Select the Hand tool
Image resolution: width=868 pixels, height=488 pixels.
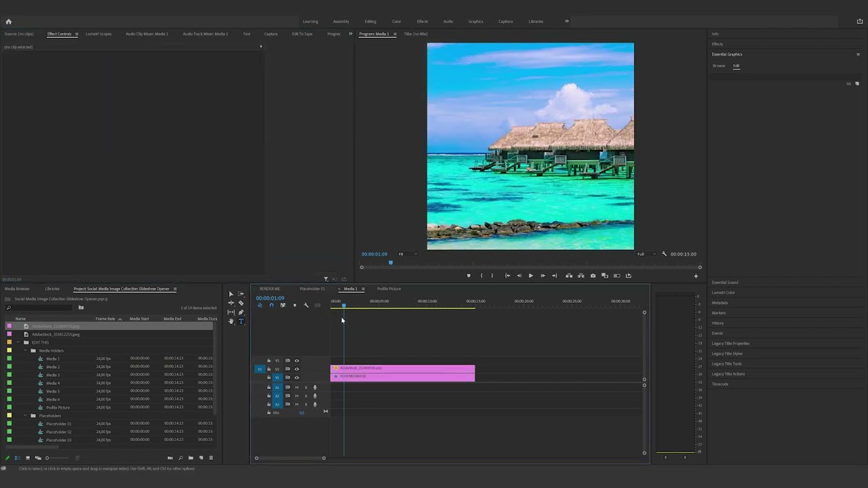pyautogui.click(x=231, y=321)
